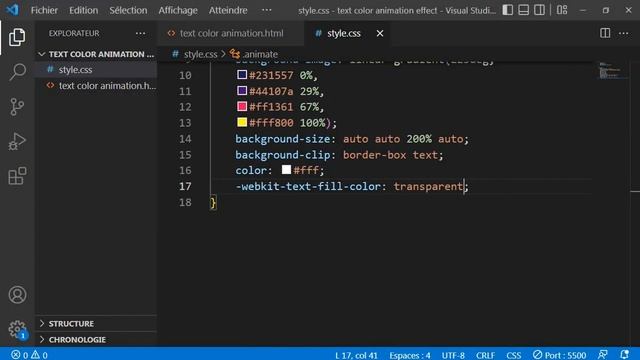640x360 pixels.
Task: Open the Extensions view icon
Action: (x=17, y=176)
